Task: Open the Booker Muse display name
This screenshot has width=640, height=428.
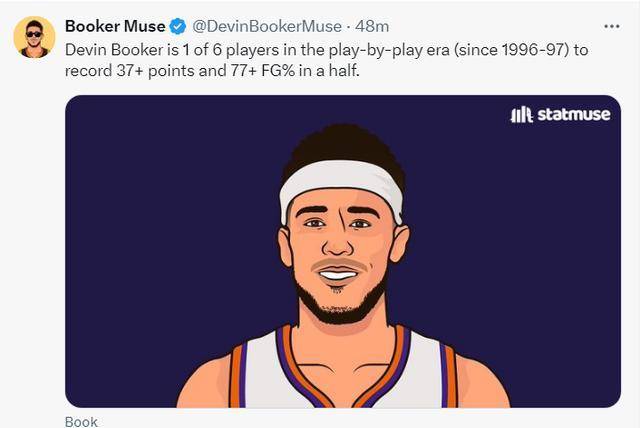Action: (x=114, y=26)
